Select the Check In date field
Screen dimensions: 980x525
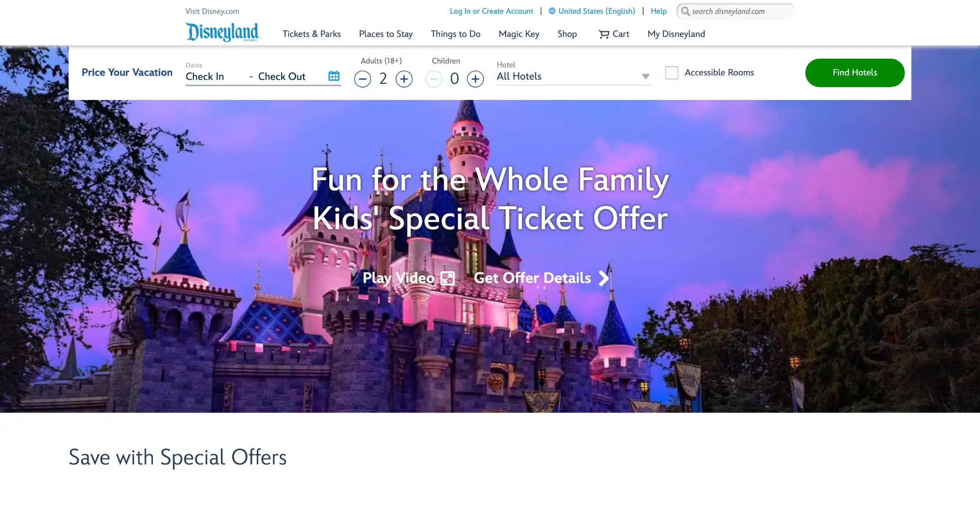(x=205, y=76)
